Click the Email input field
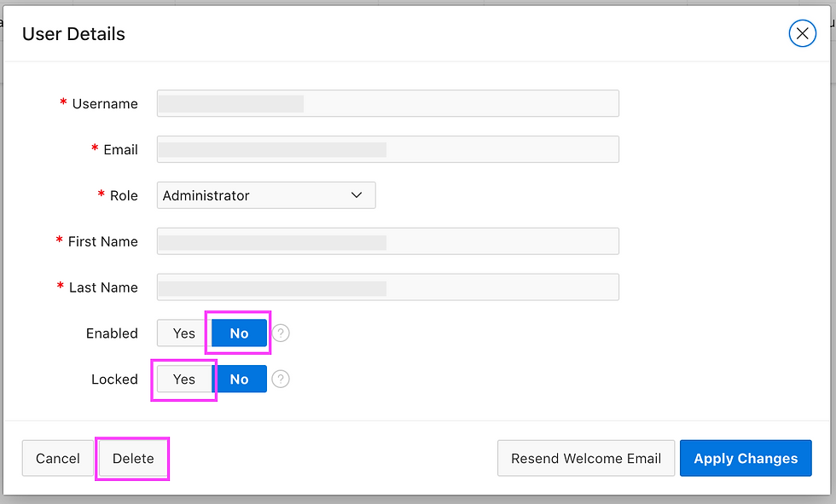This screenshot has width=836, height=504. [x=387, y=149]
